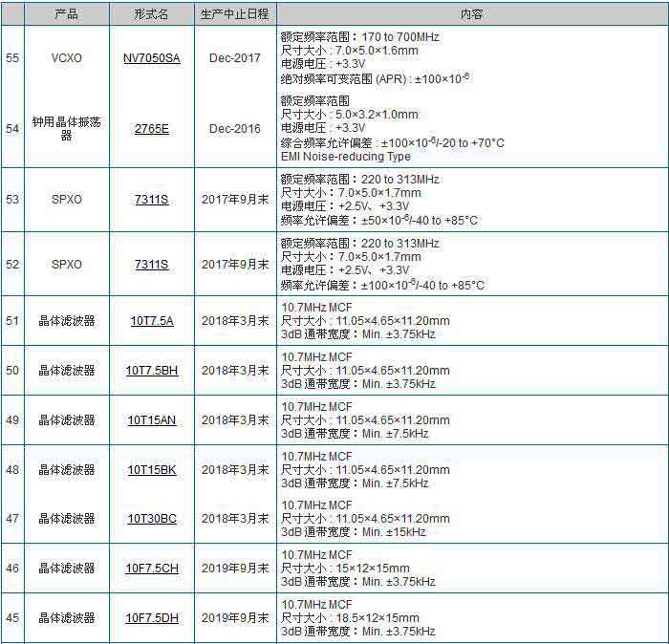Click the 2765E model link
The image size is (669, 644).
coord(151,129)
